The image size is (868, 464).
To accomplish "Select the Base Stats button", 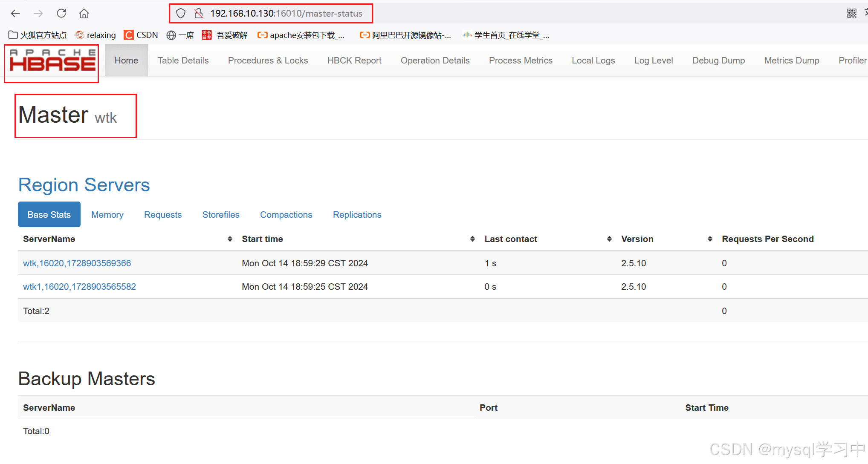I will click(x=49, y=215).
